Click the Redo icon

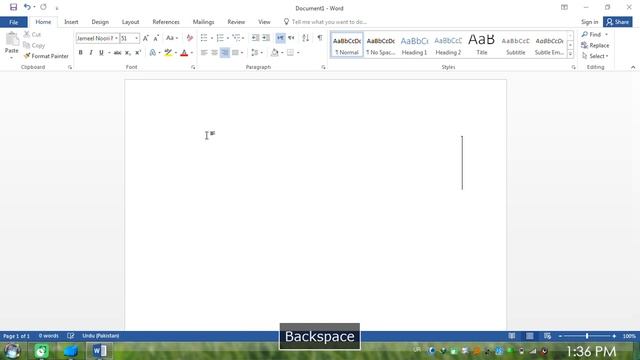click(43, 7)
